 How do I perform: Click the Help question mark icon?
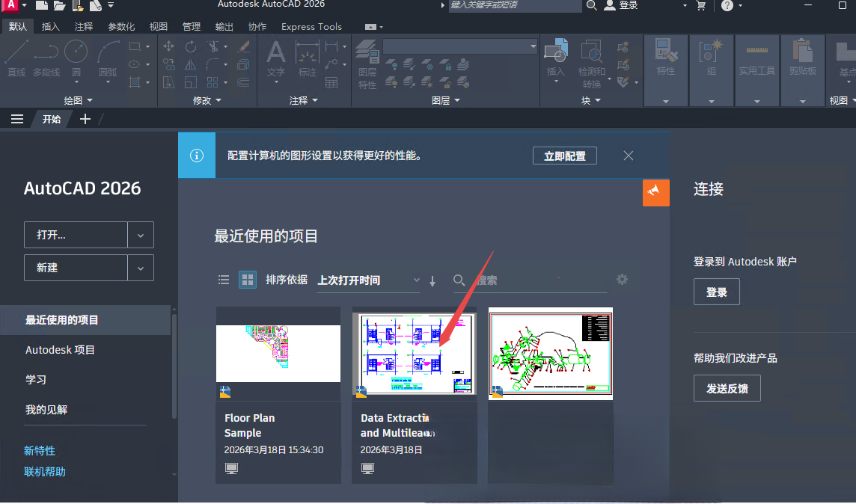[727, 5]
